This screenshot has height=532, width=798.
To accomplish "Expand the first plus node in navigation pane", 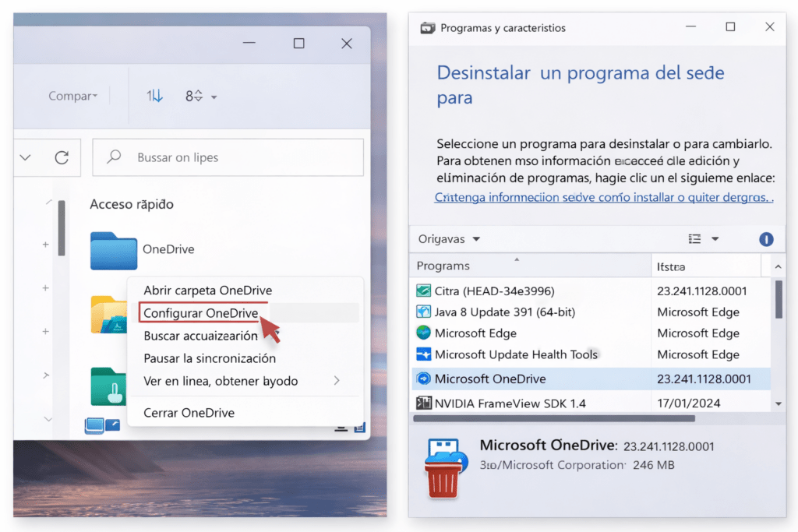I will click(45, 245).
